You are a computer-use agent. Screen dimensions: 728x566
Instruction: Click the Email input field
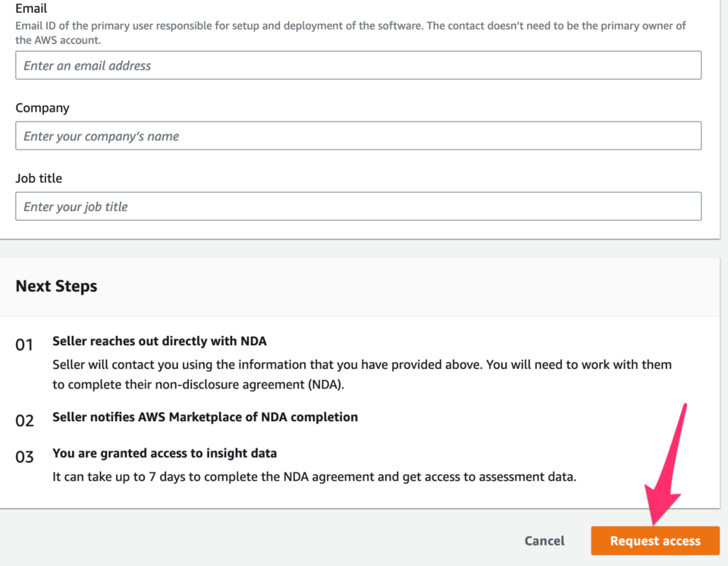(x=358, y=65)
